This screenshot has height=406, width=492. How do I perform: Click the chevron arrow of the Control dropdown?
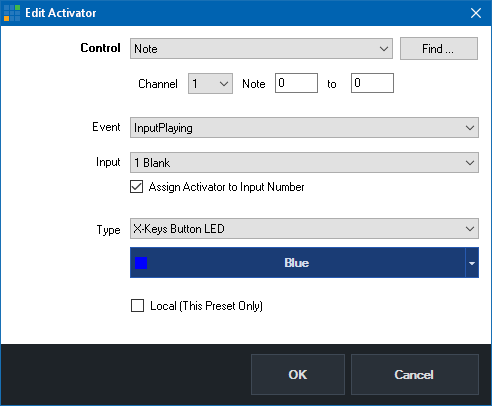pyautogui.click(x=384, y=49)
